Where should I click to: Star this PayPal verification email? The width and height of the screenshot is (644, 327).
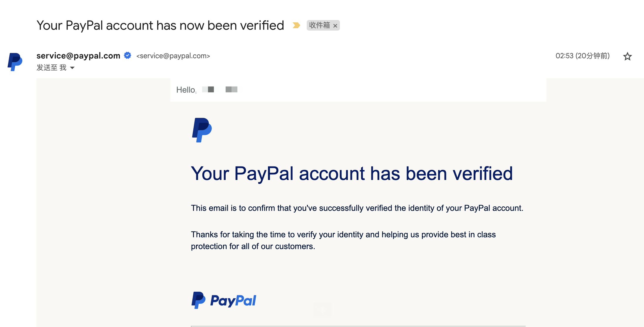click(627, 56)
